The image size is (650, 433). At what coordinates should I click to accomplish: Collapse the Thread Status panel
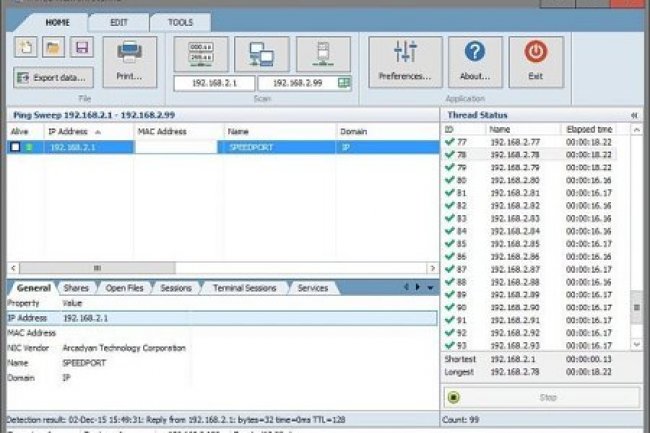pyautogui.click(x=633, y=115)
